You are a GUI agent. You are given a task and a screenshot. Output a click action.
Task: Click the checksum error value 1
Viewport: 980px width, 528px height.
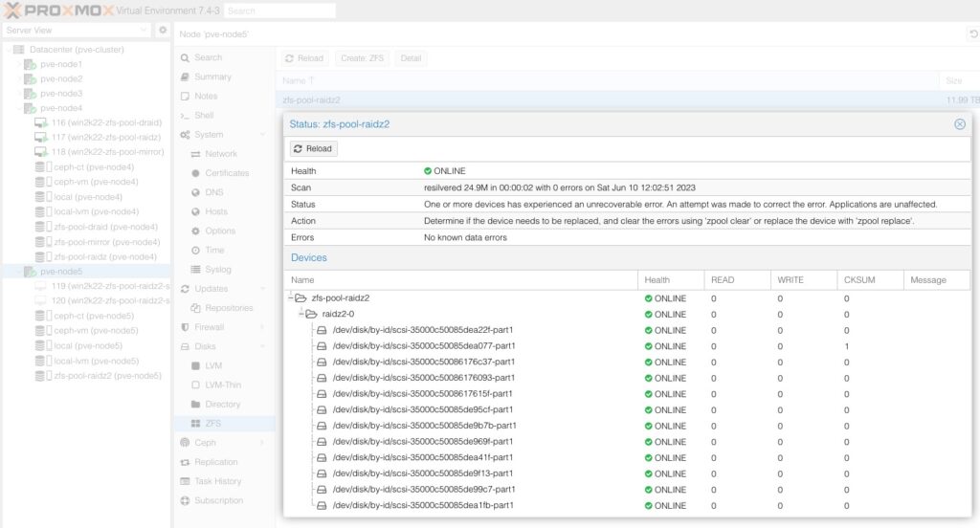(x=847, y=346)
